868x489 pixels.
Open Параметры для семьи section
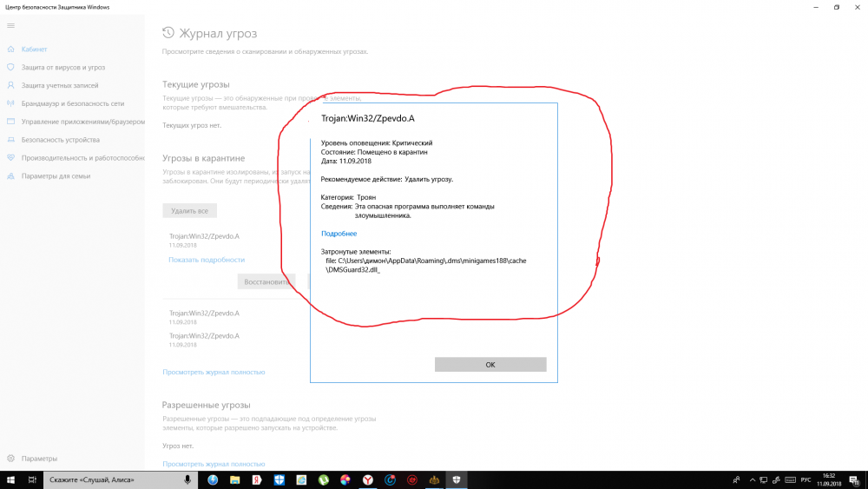click(56, 176)
